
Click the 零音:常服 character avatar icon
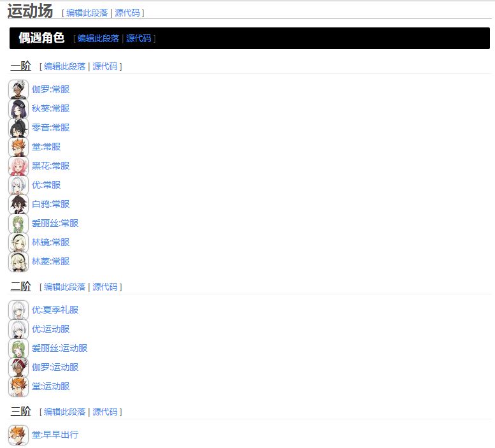18,127
